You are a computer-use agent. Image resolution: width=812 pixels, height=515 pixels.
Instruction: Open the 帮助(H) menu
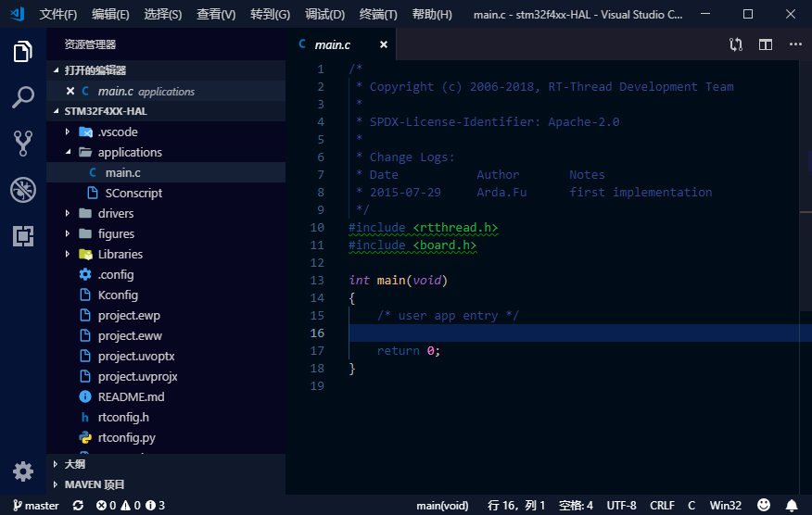pos(432,15)
